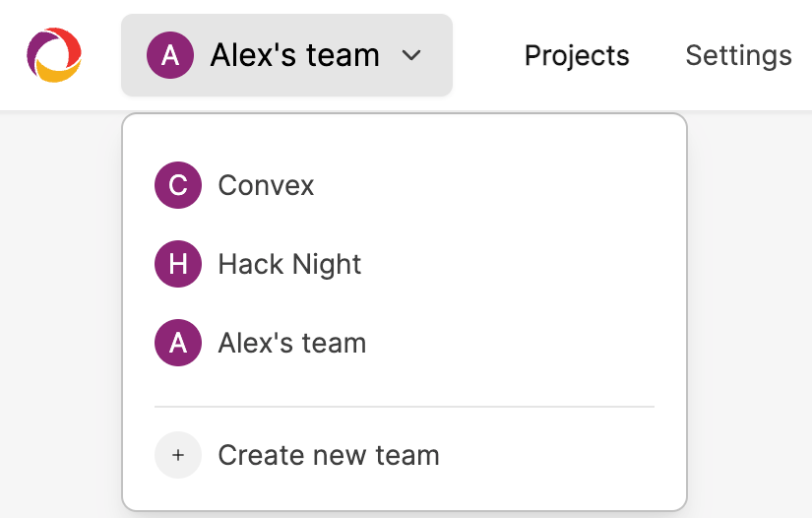This screenshot has width=812, height=518.
Task: Click the Alex's team text in header
Action: tap(294, 55)
